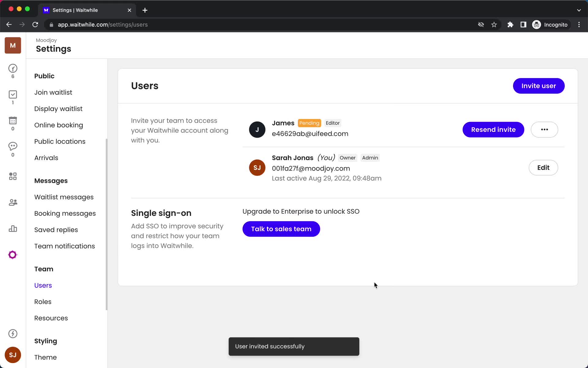
Task: Click the back navigation arrow in browser
Action: click(x=9, y=24)
